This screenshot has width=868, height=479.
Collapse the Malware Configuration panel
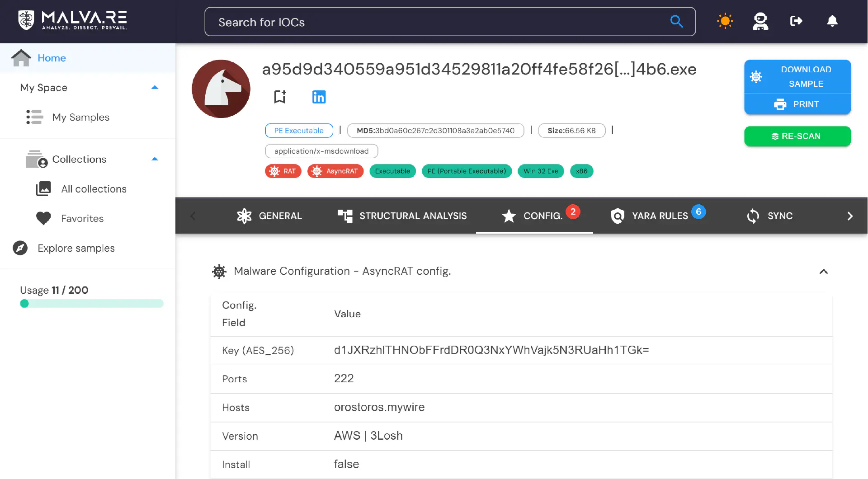pyautogui.click(x=824, y=272)
